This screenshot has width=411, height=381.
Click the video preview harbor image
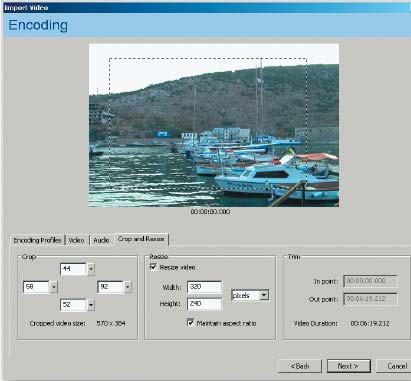(214, 125)
